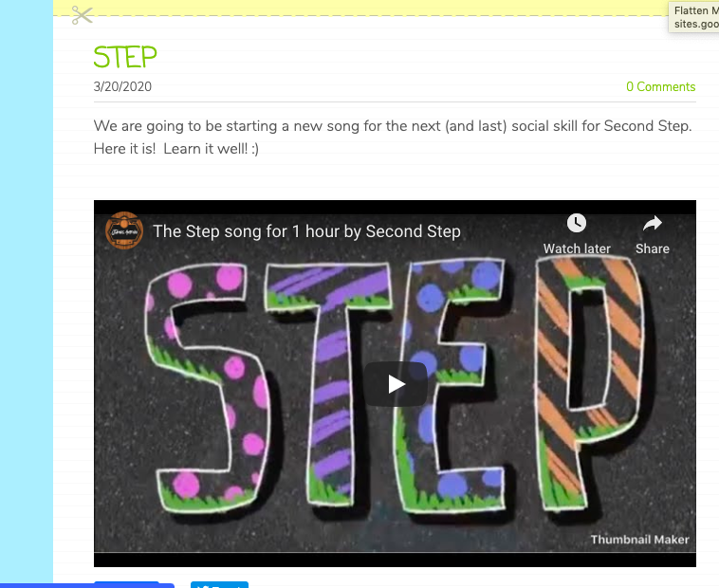This screenshot has width=719, height=588.
Task: Click the Watch later clock icon
Action: [x=577, y=223]
